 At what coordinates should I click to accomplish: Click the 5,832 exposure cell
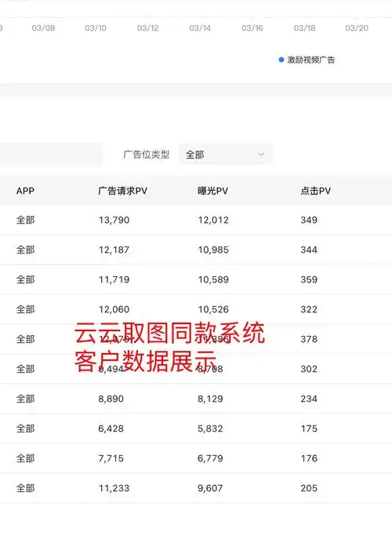210,428
